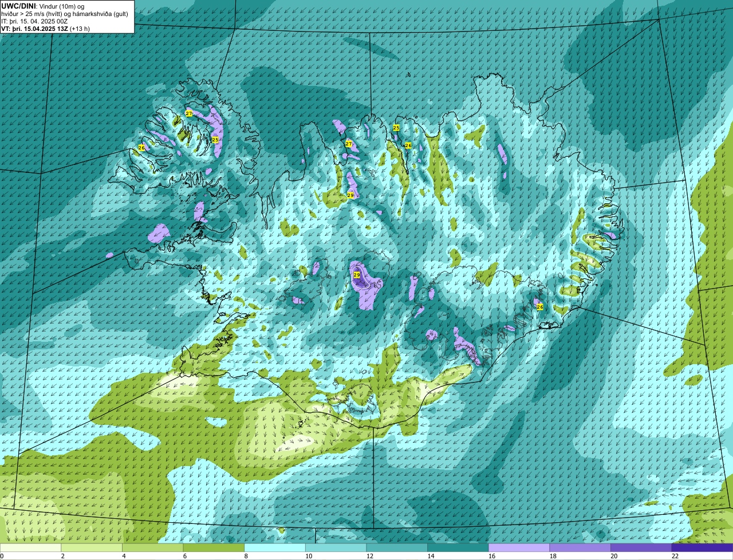Image resolution: width=733 pixels, height=560 pixels.
Task: Select the 10–12 m/s light teal swatch
Action: [x=336, y=548]
